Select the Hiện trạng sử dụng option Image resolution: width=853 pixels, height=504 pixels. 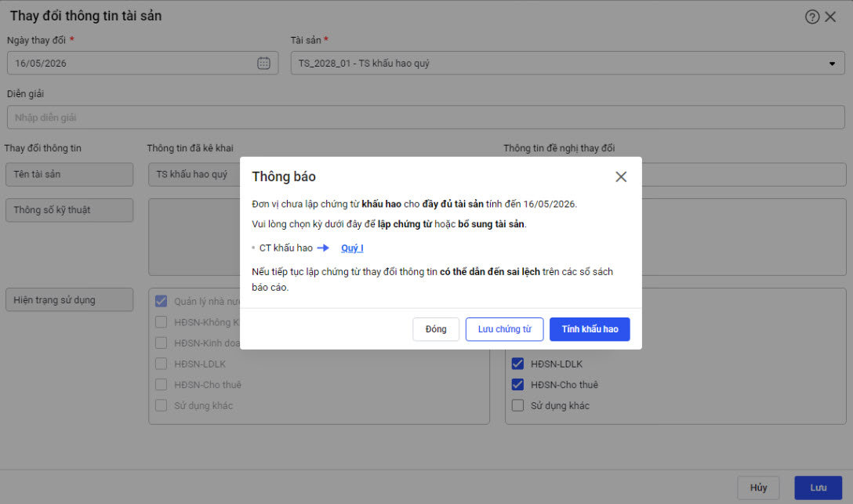69,299
